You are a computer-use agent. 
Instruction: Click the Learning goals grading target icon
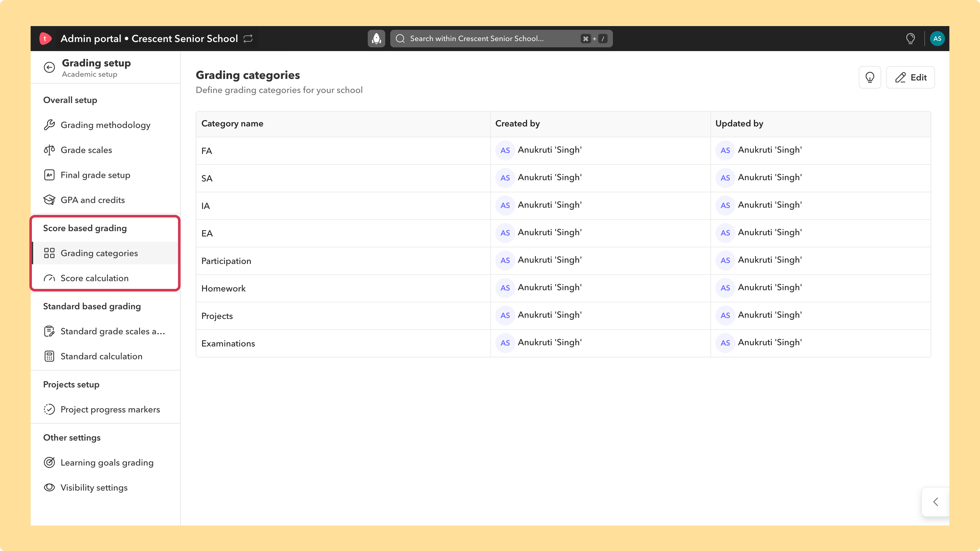[49, 462]
